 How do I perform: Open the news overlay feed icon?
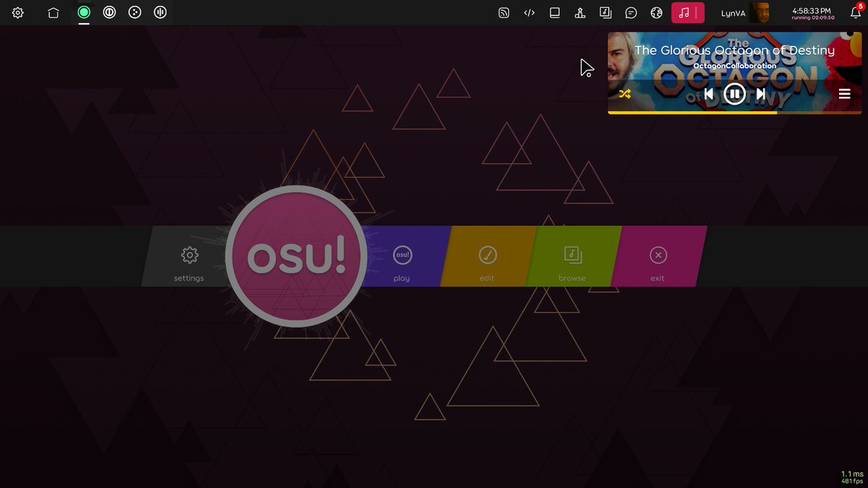(x=504, y=12)
